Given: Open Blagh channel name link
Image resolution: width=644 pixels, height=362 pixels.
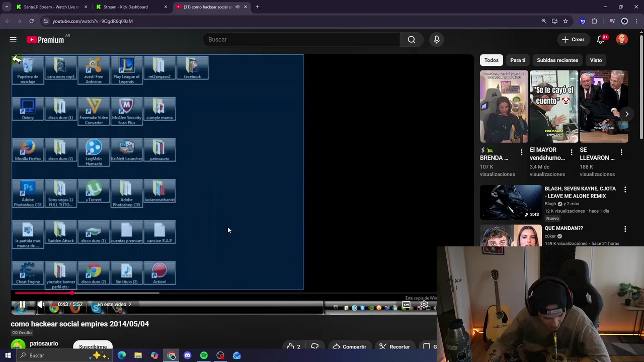Looking at the screenshot, I should coord(550,204).
